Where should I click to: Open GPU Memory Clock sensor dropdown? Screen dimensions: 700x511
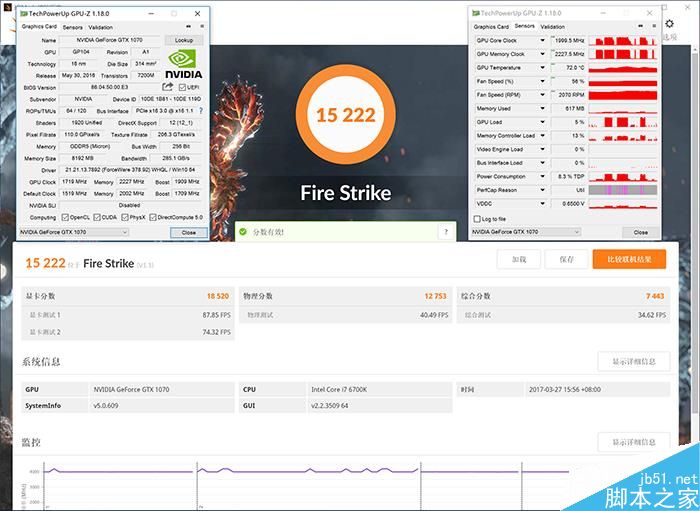(542, 54)
